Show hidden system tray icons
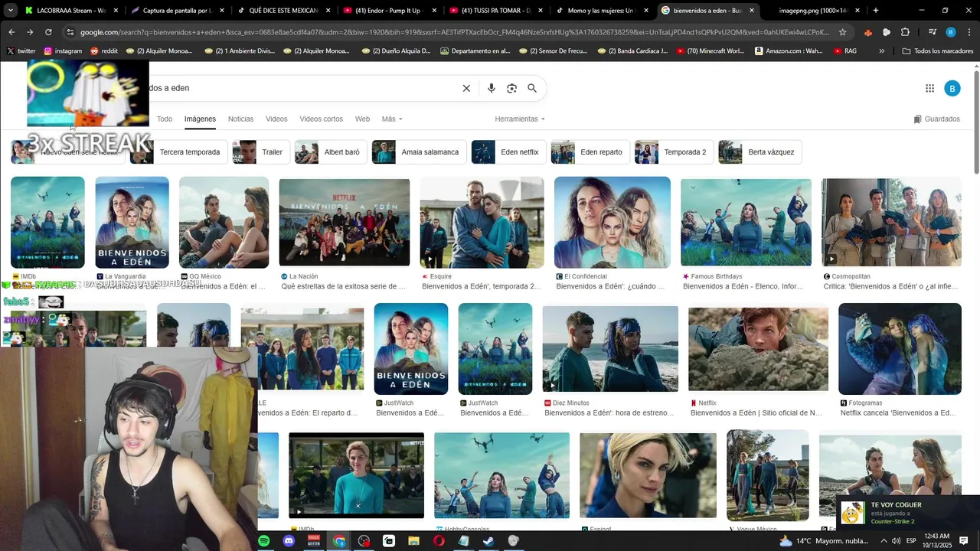 tap(884, 541)
